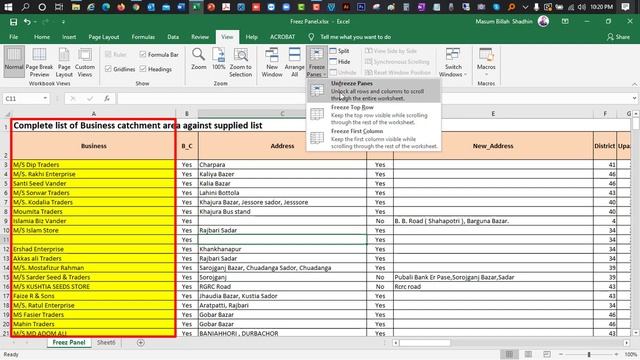The width and height of the screenshot is (640, 360).
Task: Switch to Page Layout view
Action: point(64,61)
